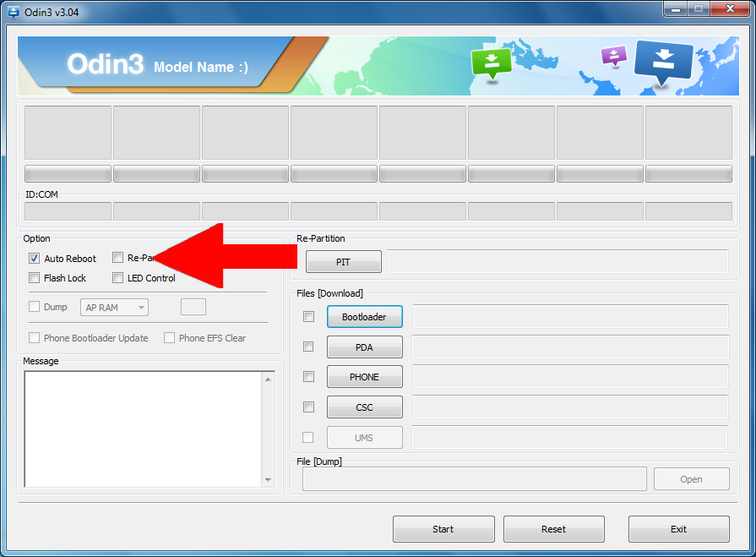This screenshot has height=557, width=756.
Task: Close the Odin3 window
Action: 731,8
